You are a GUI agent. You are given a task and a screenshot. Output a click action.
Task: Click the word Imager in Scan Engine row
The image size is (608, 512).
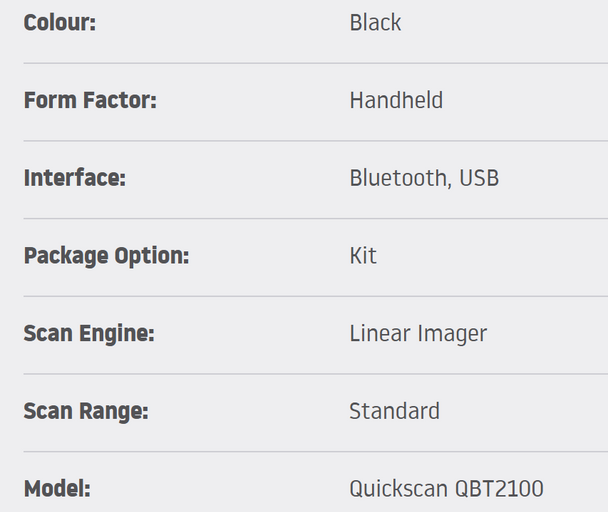pos(452,334)
